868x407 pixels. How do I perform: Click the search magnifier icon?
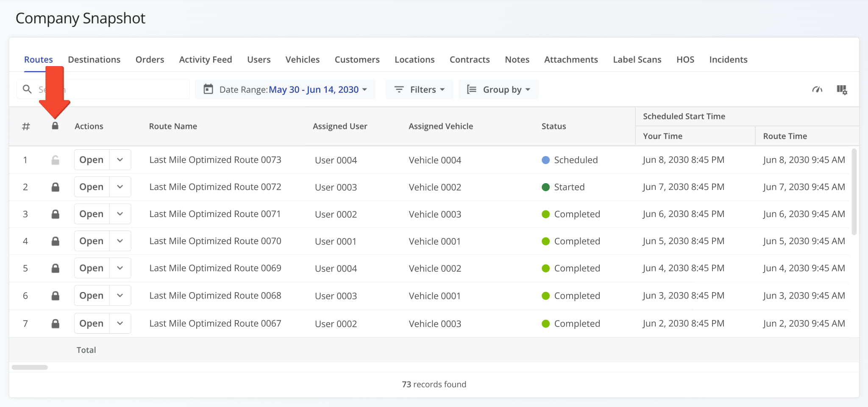(x=27, y=89)
